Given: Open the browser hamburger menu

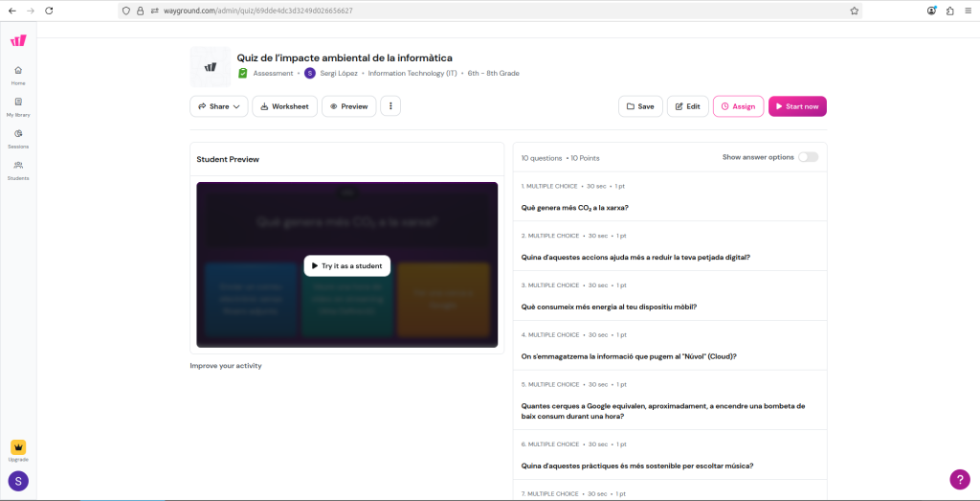Looking at the screenshot, I should click(968, 11).
